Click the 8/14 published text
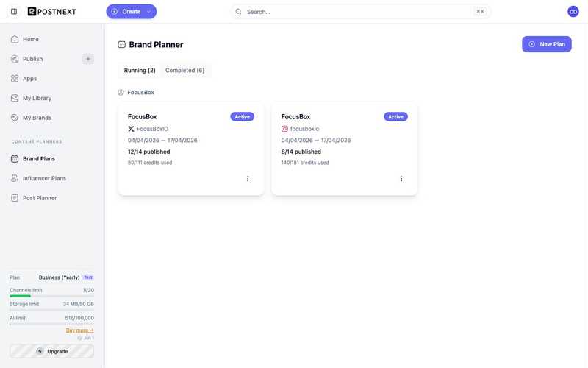The height and width of the screenshot is (368, 588). [x=301, y=152]
